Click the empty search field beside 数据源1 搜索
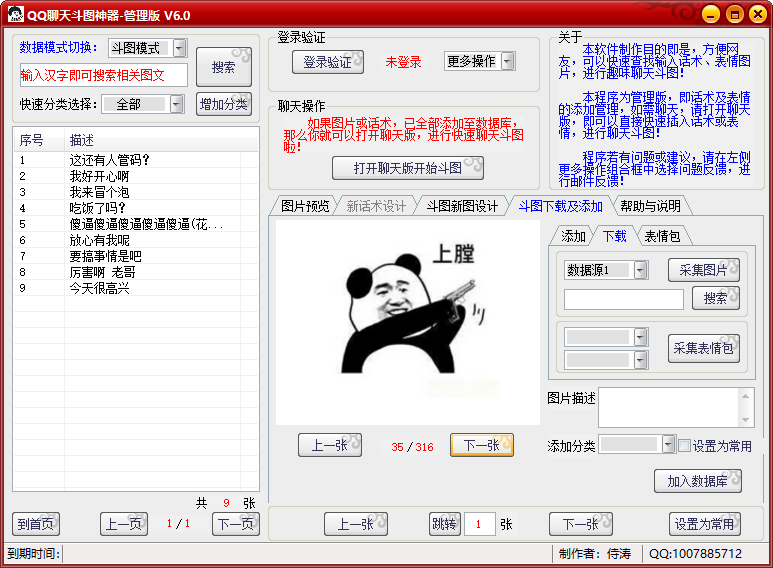This screenshot has height=568, width=773. (624, 299)
